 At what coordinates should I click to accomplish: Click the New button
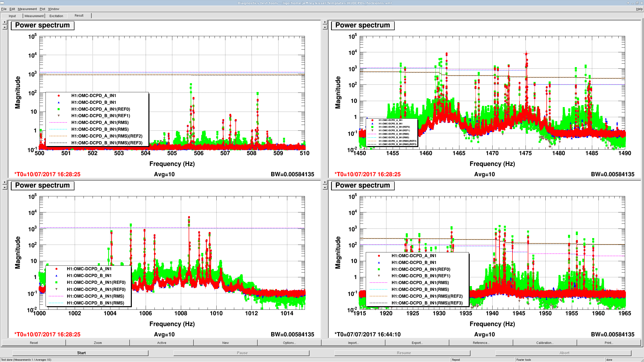tap(226, 343)
